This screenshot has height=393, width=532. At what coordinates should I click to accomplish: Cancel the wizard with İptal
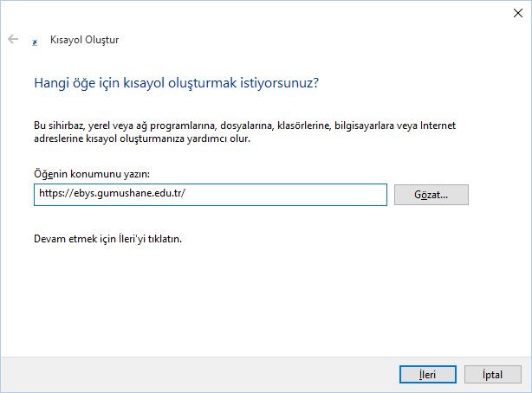click(490, 374)
